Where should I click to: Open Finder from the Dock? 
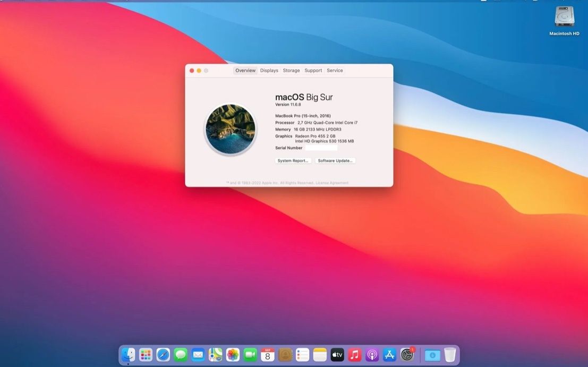tap(128, 354)
